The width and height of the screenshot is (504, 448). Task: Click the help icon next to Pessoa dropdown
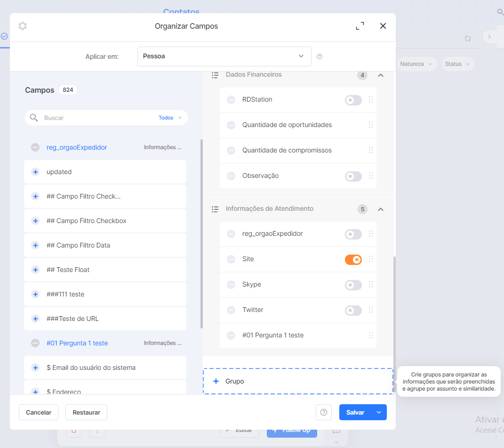click(320, 56)
